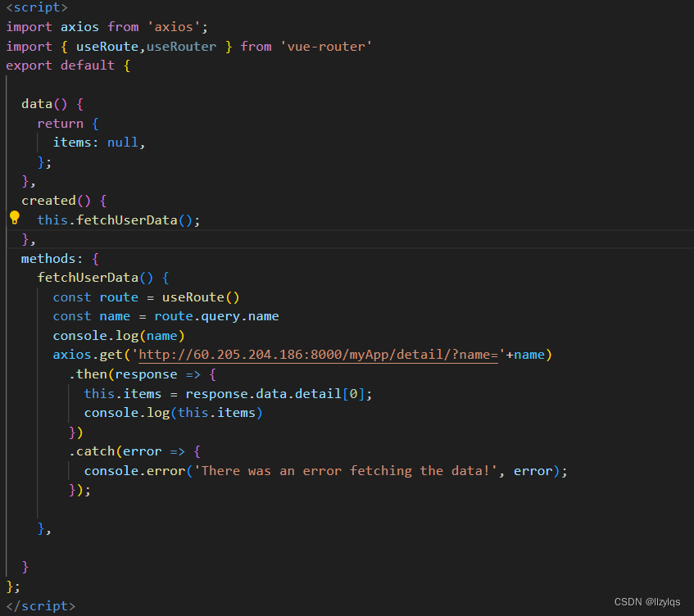Click axios.get call name
The height and width of the screenshot is (616, 694).
click(88, 355)
